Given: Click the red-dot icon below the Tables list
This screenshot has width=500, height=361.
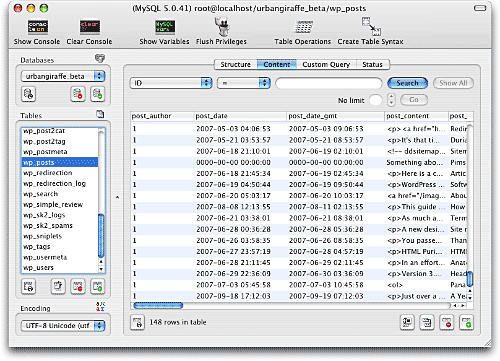Looking at the screenshot, I should (x=78, y=286).
